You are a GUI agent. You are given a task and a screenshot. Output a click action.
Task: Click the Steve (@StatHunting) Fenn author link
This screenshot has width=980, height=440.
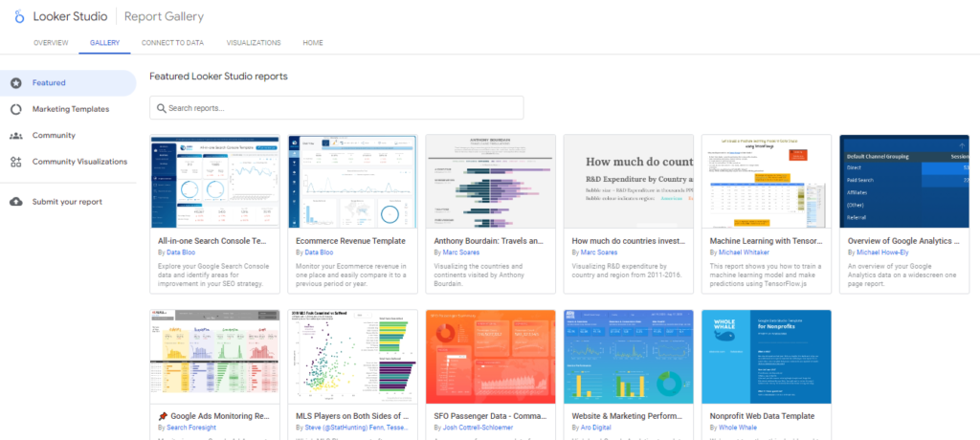(x=358, y=429)
